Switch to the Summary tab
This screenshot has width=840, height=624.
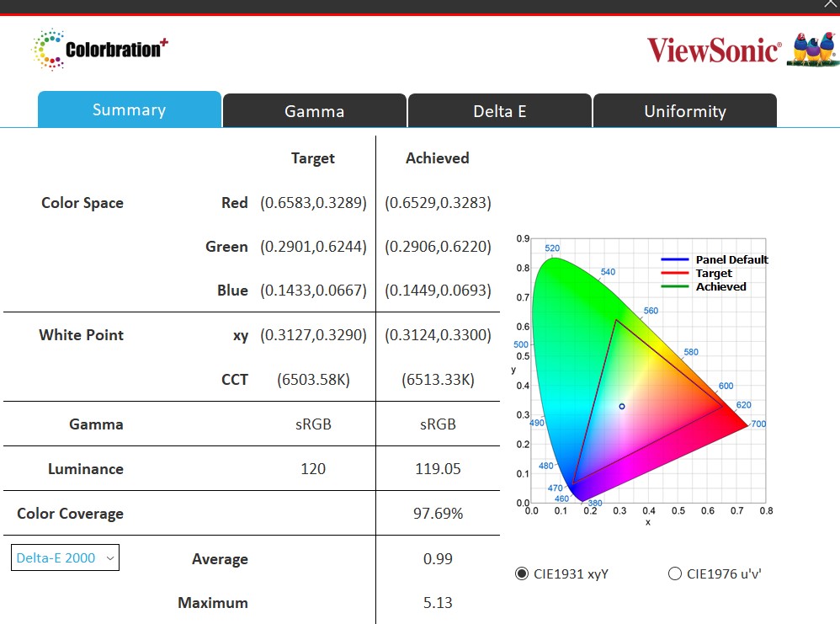click(129, 110)
